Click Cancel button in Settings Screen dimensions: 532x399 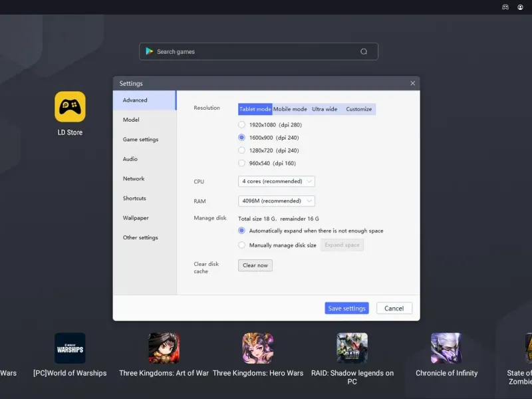pyautogui.click(x=394, y=308)
